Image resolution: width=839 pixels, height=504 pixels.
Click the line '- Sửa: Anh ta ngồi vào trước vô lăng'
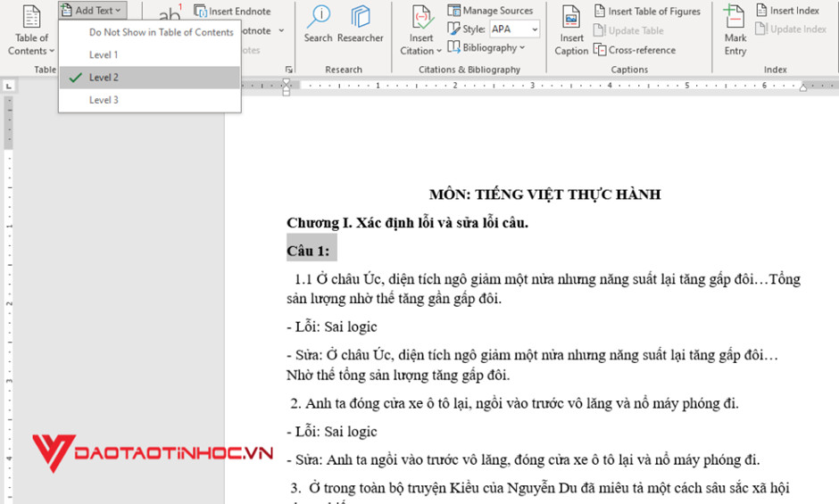pos(523,459)
